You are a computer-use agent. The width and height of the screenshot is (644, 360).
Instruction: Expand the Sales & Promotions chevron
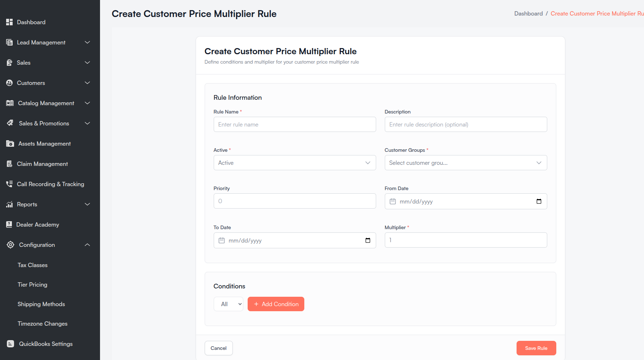tap(87, 123)
